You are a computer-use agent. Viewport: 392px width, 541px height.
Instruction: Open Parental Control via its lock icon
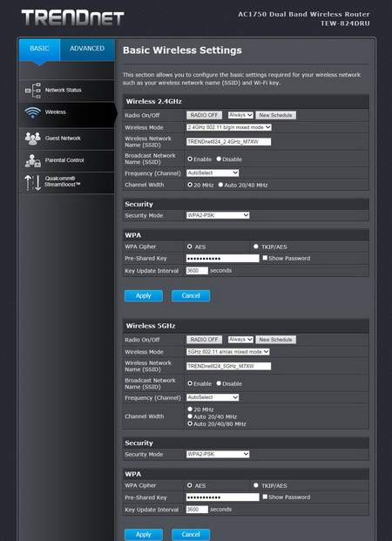click(33, 160)
